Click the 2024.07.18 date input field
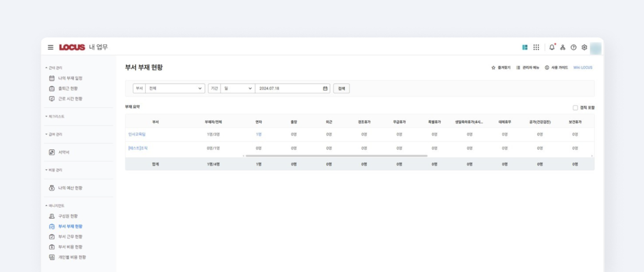The image size is (644, 272). click(x=288, y=88)
